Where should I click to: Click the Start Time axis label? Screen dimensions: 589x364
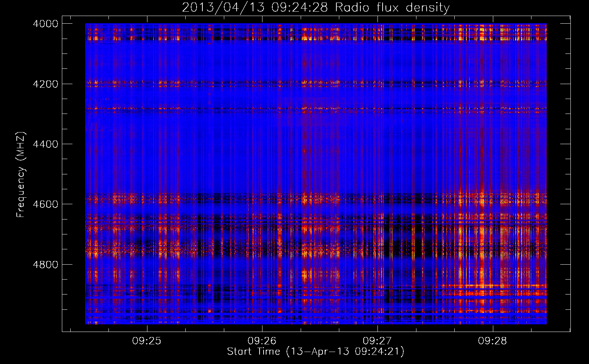tap(316, 351)
